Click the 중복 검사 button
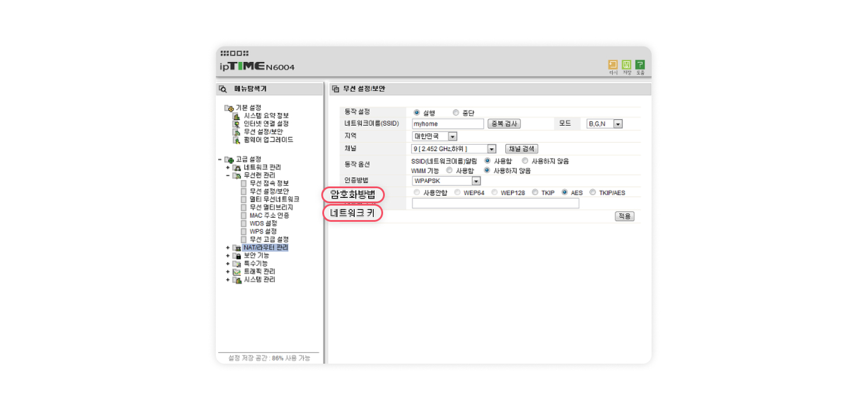This screenshot has width=868, height=410. (x=504, y=124)
